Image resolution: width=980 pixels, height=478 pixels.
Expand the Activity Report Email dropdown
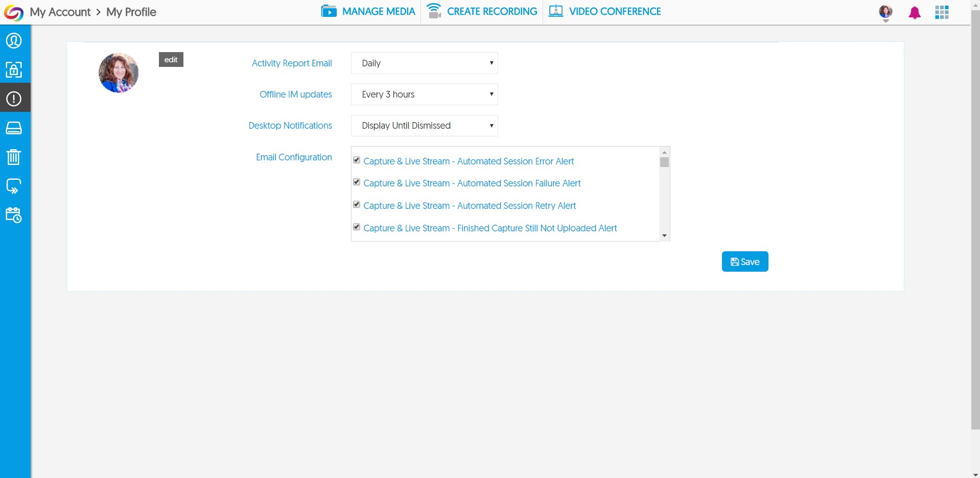click(424, 63)
